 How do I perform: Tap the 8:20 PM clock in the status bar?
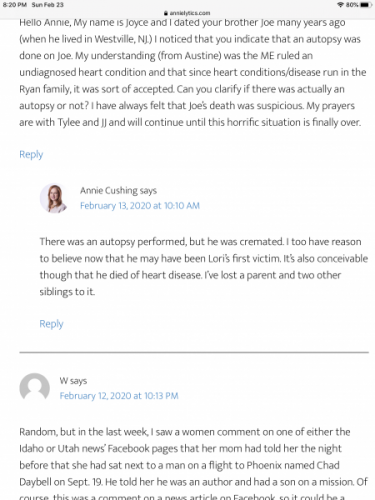coord(14,5)
